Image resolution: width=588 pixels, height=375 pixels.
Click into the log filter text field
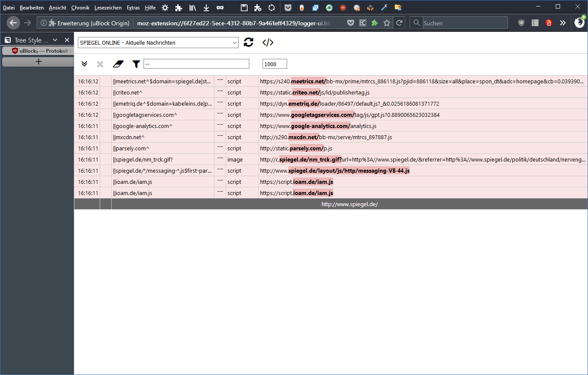click(196, 64)
